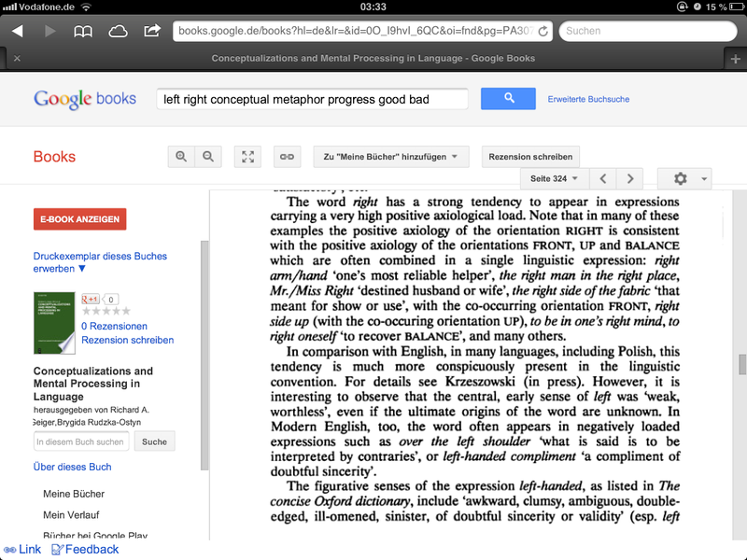
Task: Go to the next page arrow
Action: pos(630,178)
